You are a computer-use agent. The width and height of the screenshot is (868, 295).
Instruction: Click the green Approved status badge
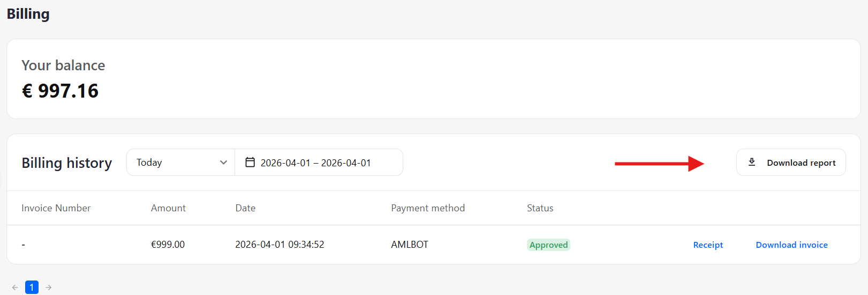(548, 245)
